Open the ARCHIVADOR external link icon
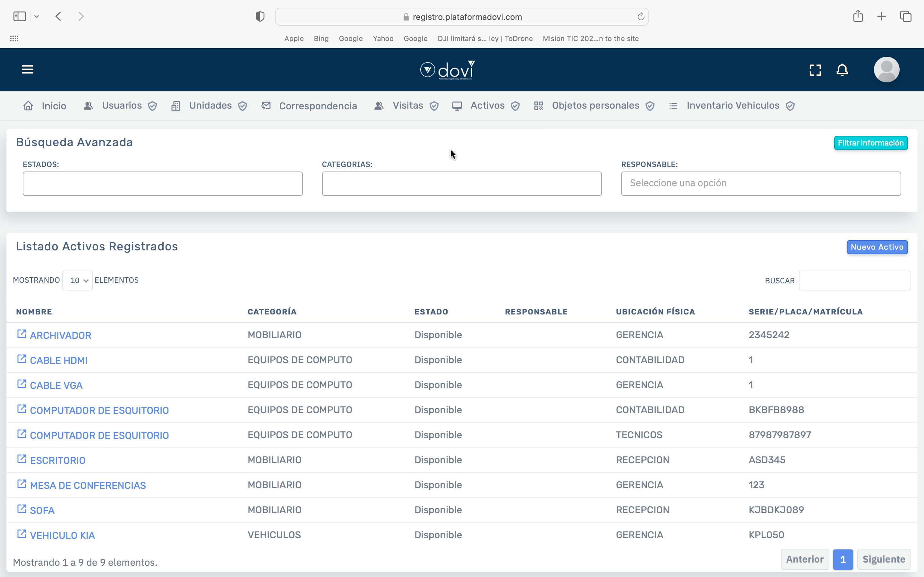This screenshot has height=577, width=924. click(x=22, y=334)
